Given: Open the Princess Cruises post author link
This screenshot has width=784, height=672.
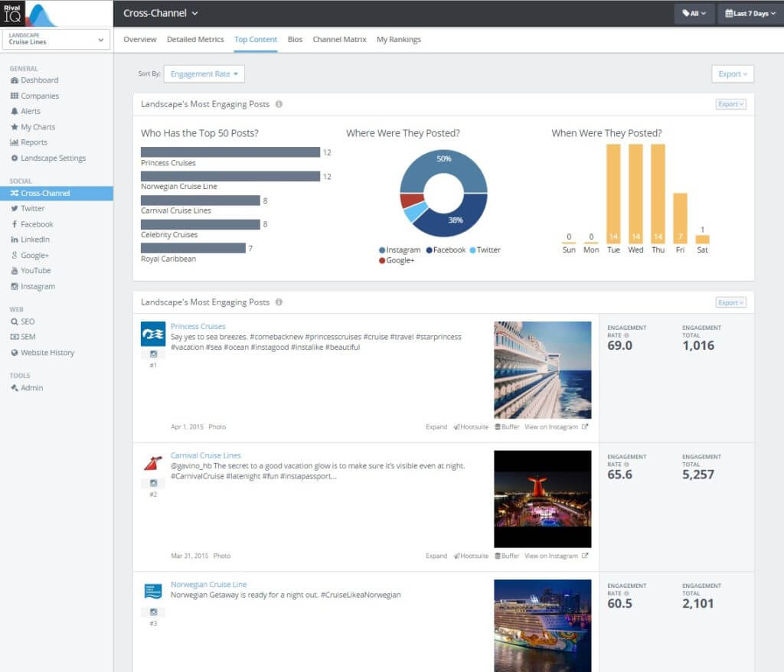Looking at the screenshot, I should pos(198,326).
